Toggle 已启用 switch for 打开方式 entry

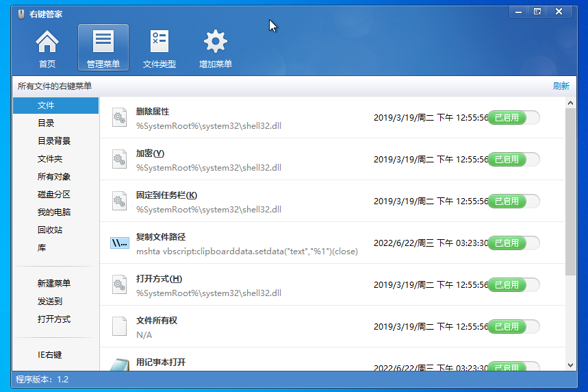[x=513, y=285]
